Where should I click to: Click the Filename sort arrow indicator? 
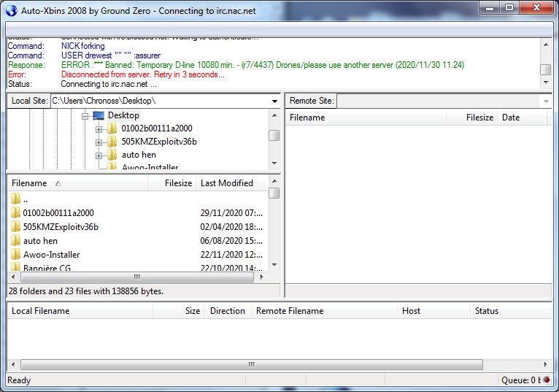pos(58,183)
